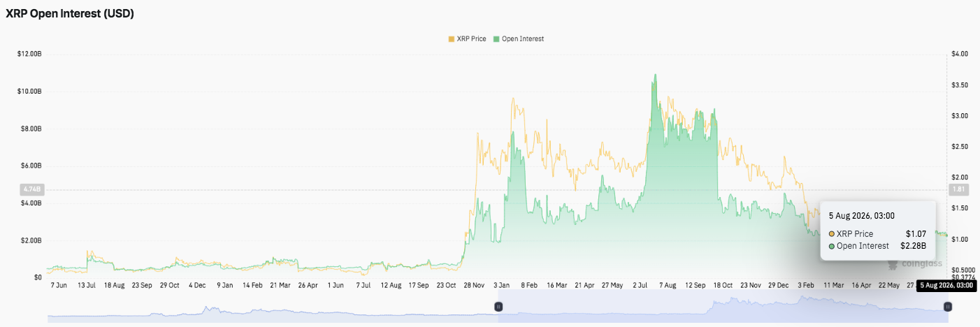
Task: Click the "11 Mar" x-axis date label
Action: tap(834, 286)
